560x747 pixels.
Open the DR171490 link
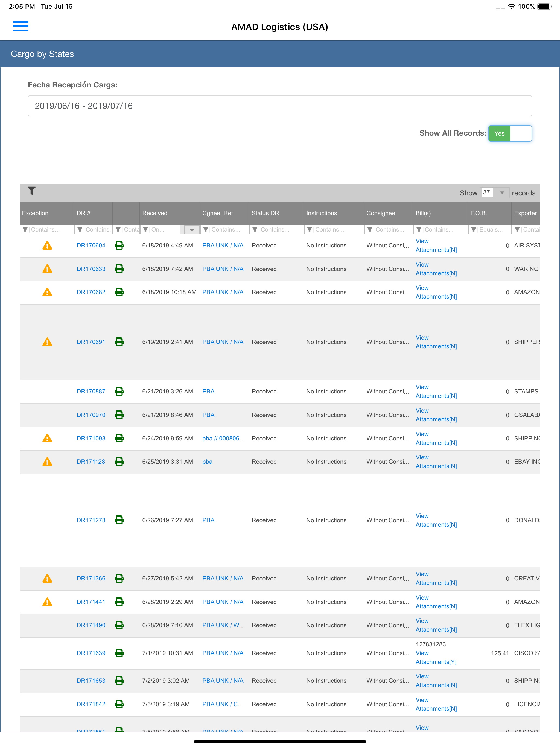[91, 625]
